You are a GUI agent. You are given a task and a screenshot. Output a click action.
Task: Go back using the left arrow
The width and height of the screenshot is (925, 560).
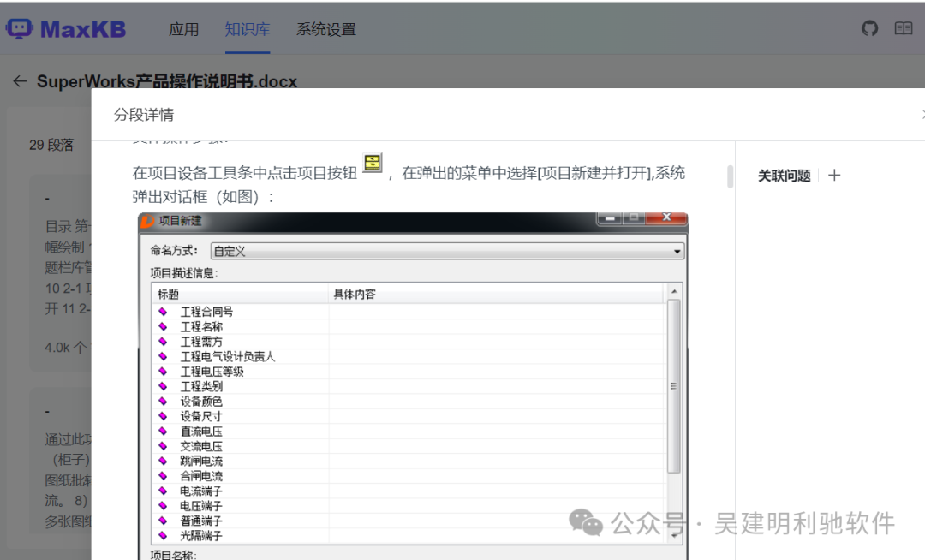tap(20, 81)
